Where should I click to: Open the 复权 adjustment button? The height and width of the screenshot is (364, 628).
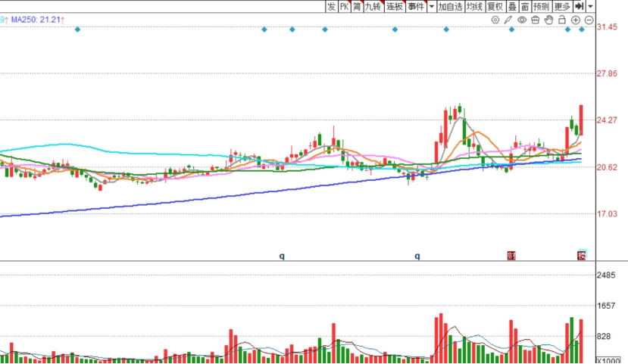tap(495, 6)
